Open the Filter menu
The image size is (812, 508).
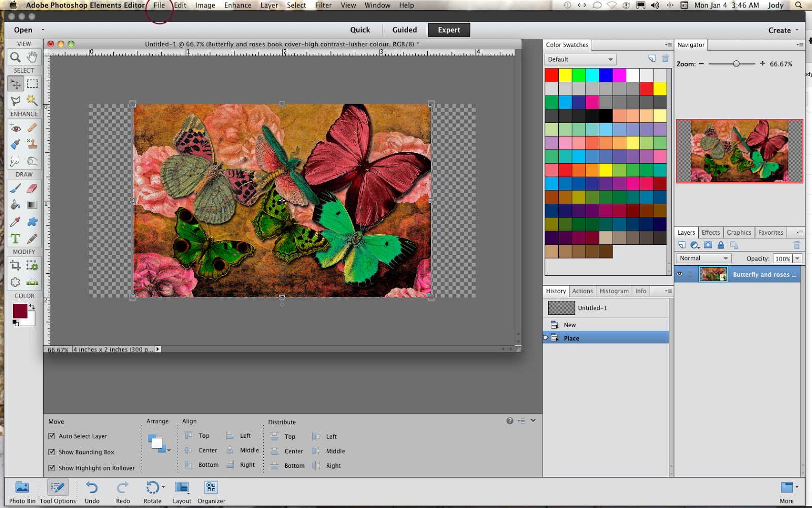[323, 5]
